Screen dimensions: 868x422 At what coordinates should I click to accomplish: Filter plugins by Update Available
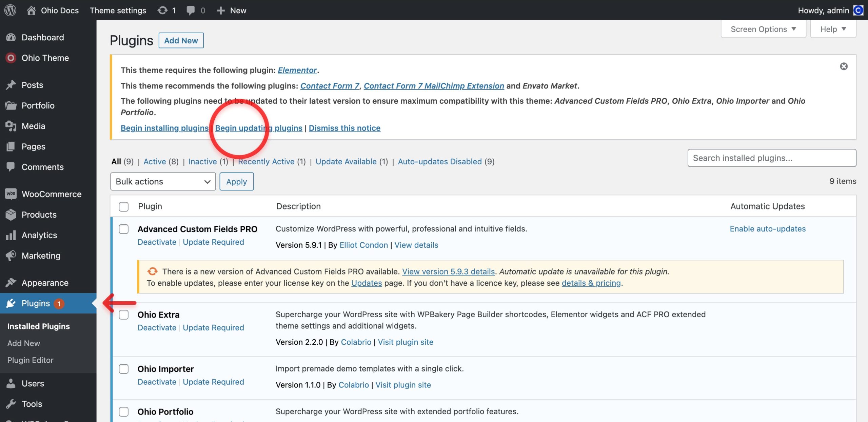(346, 161)
